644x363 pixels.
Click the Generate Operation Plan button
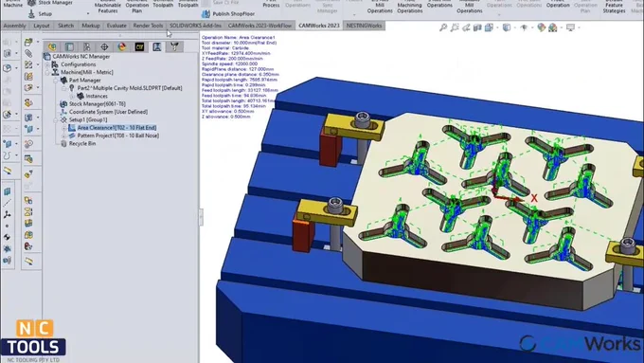coord(137,6)
